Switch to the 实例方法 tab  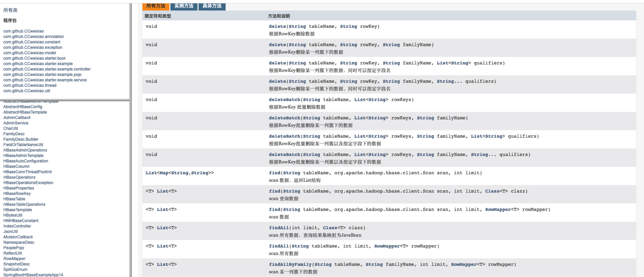[184, 6]
